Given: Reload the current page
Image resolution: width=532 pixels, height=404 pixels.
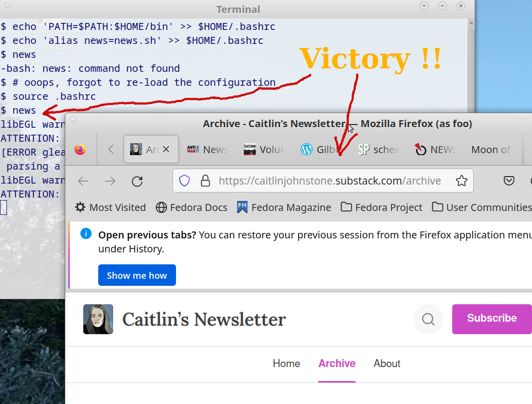Looking at the screenshot, I should pos(137,181).
